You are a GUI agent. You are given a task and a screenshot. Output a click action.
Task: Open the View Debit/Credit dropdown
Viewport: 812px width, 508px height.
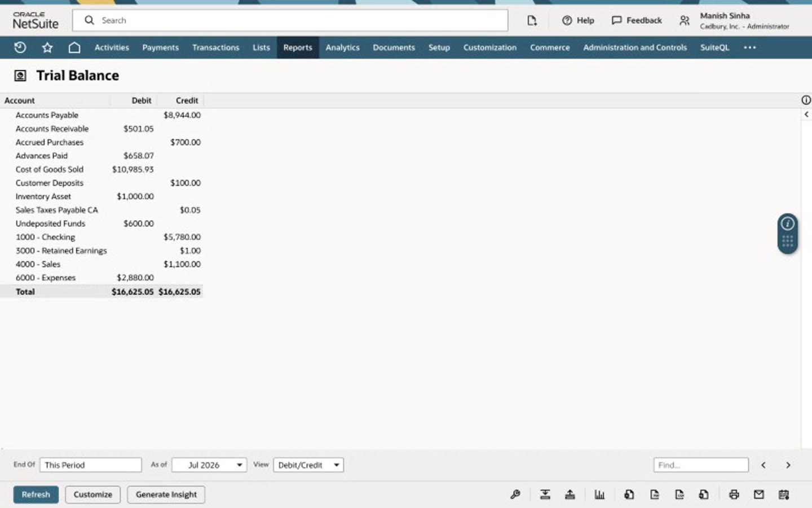[x=308, y=465]
